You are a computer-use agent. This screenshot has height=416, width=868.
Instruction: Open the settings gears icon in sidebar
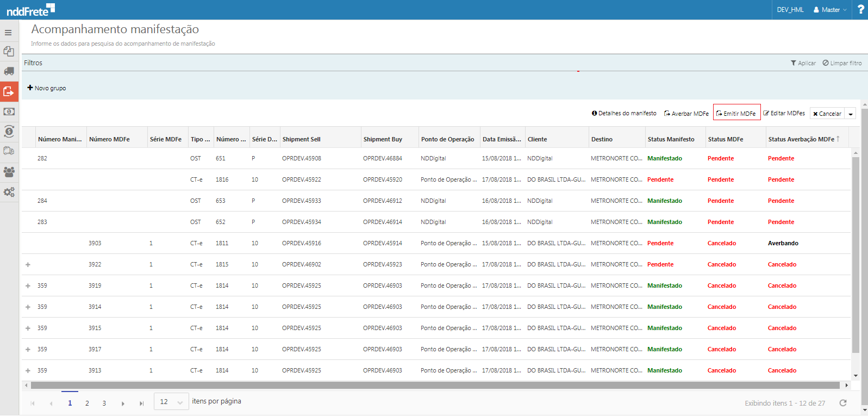9,192
